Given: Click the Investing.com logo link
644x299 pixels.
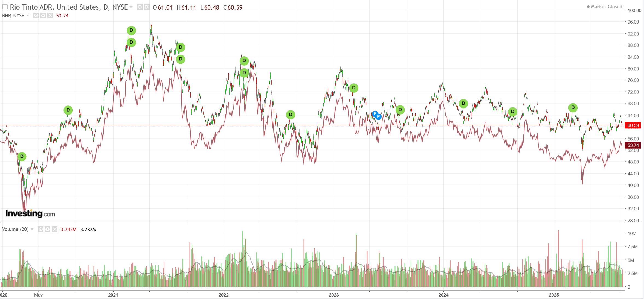Looking at the screenshot, I should click(x=30, y=213).
